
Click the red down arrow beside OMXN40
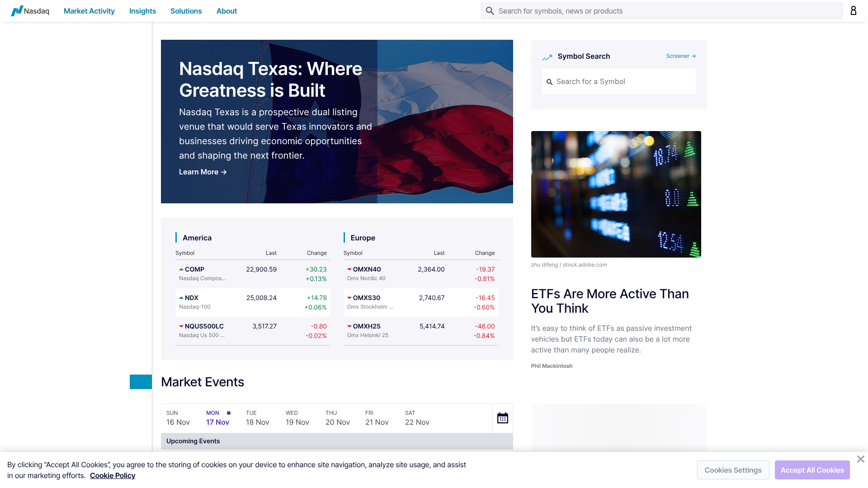(349, 269)
